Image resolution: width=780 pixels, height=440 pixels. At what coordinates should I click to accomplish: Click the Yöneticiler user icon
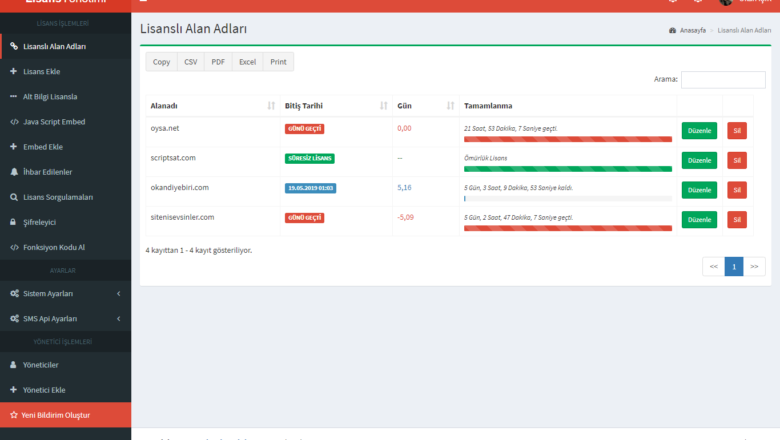13,365
